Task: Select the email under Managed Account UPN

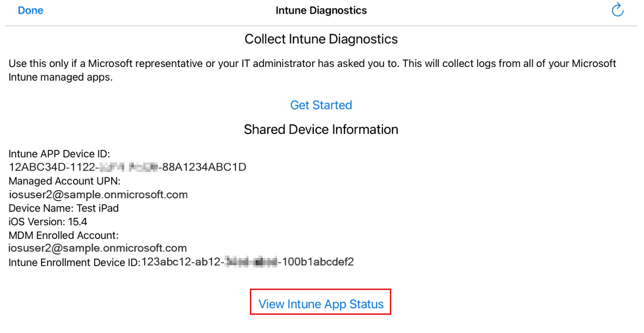Action: (98, 194)
